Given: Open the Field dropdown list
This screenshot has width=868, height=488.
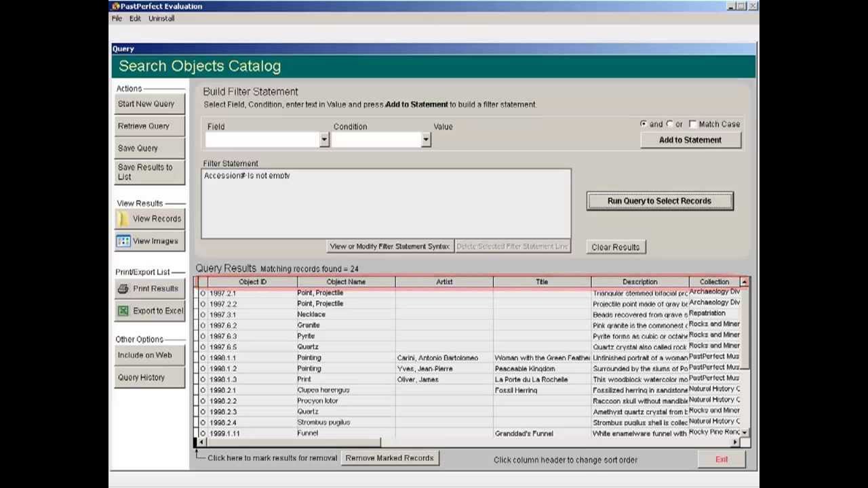Looking at the screenshot, I should [324, 140].
